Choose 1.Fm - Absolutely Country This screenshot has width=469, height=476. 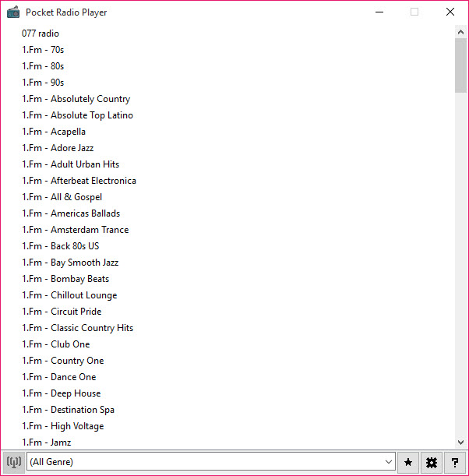click(x=76, y=99)
